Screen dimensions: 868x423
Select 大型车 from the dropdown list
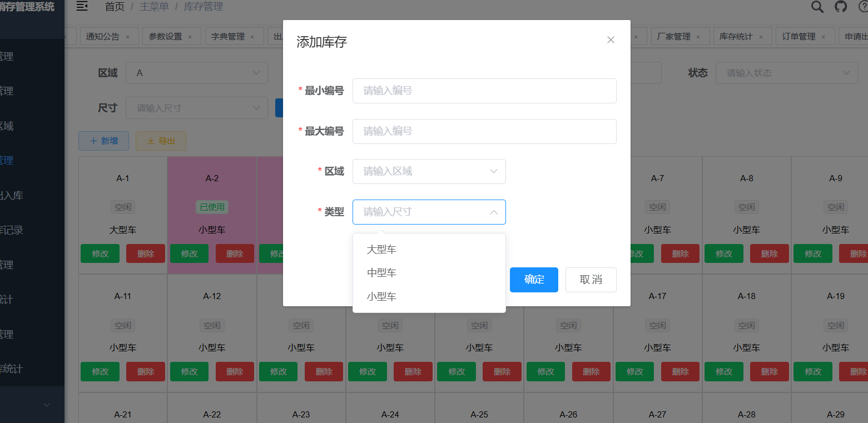point(429,250)
